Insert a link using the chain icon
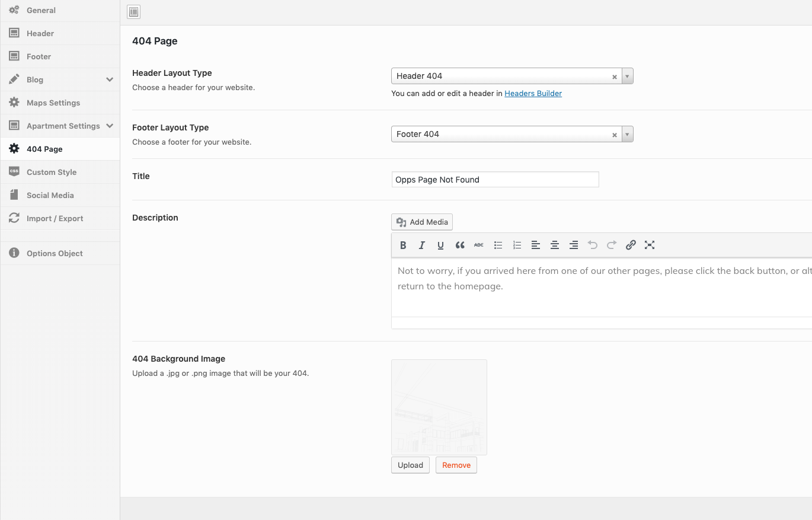Viewport: 812px width, 520px height. pyautogui.click(x=631, y=245)
